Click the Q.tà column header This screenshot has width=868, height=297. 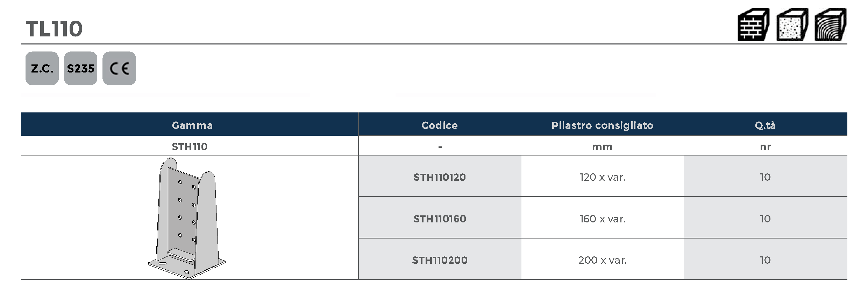[765, 125]
